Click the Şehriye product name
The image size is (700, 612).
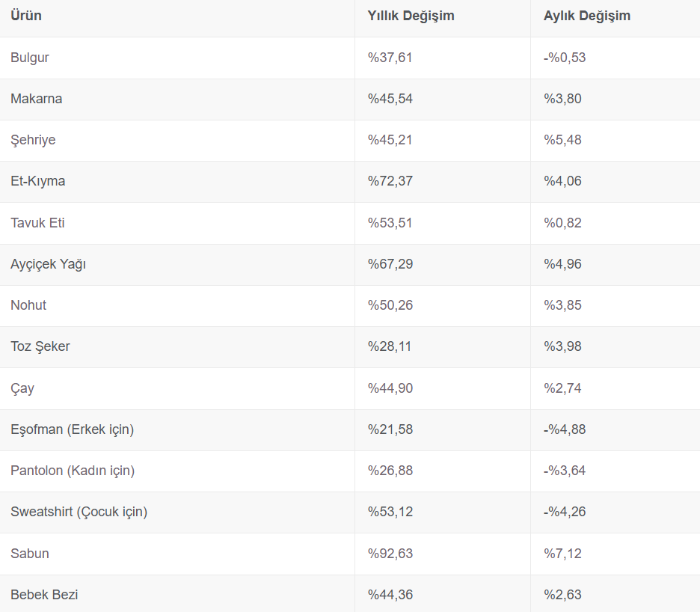tap(33, 140)
